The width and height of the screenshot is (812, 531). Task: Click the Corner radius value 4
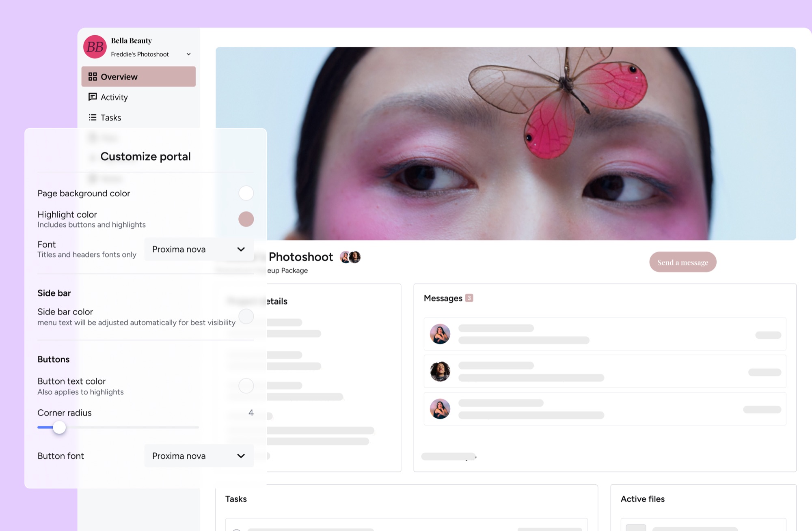(251, 413)
